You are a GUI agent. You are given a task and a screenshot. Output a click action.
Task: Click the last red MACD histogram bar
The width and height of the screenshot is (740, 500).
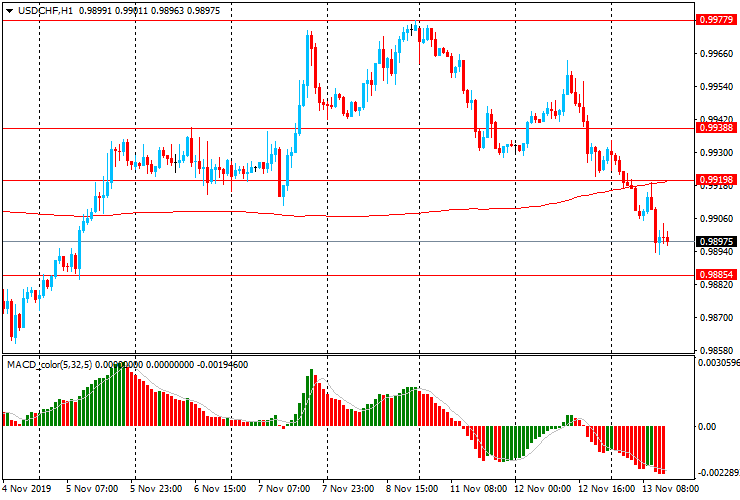[662, 449]
